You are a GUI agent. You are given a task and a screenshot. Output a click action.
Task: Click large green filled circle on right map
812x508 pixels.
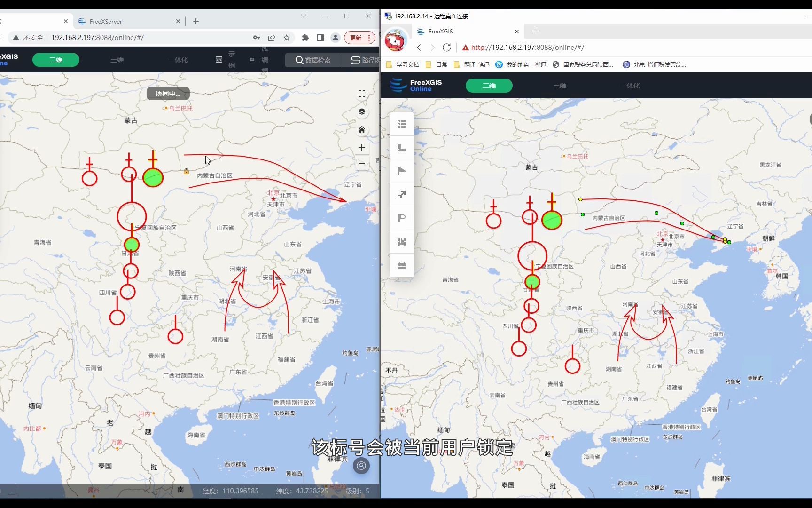552,220
